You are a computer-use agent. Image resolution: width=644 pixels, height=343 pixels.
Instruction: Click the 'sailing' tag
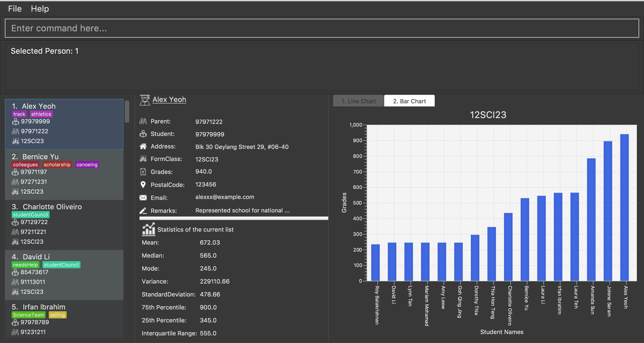point(57,315)
